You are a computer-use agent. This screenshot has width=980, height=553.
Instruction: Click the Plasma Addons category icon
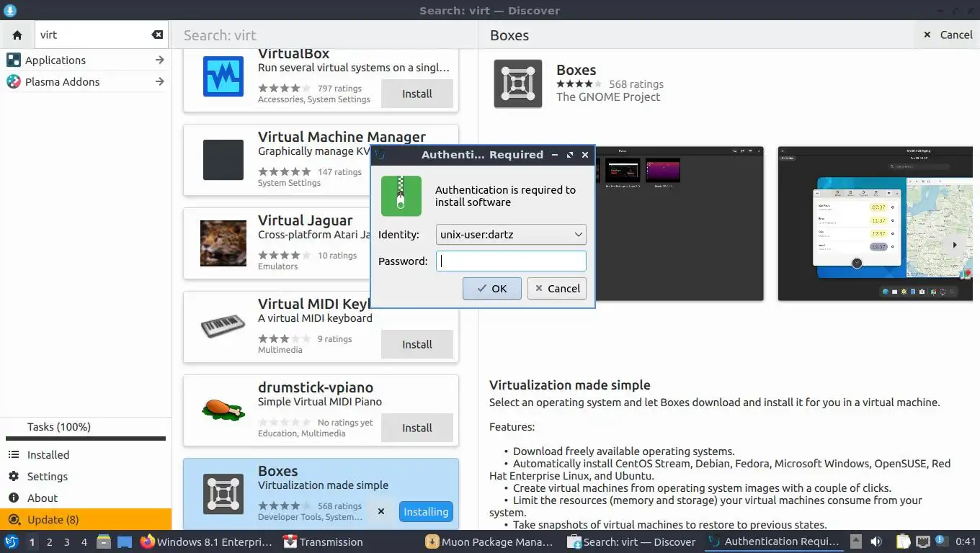[13, 81]
